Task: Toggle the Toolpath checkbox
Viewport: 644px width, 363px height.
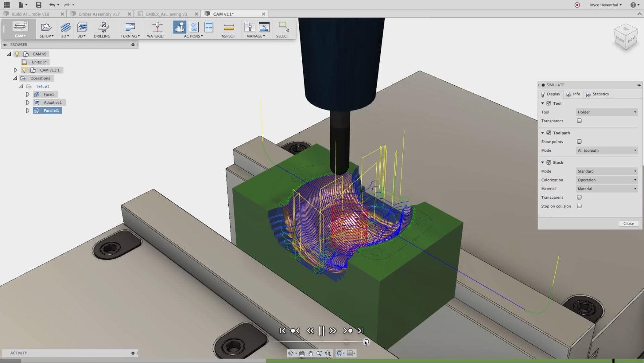Action: click(549, 133)
